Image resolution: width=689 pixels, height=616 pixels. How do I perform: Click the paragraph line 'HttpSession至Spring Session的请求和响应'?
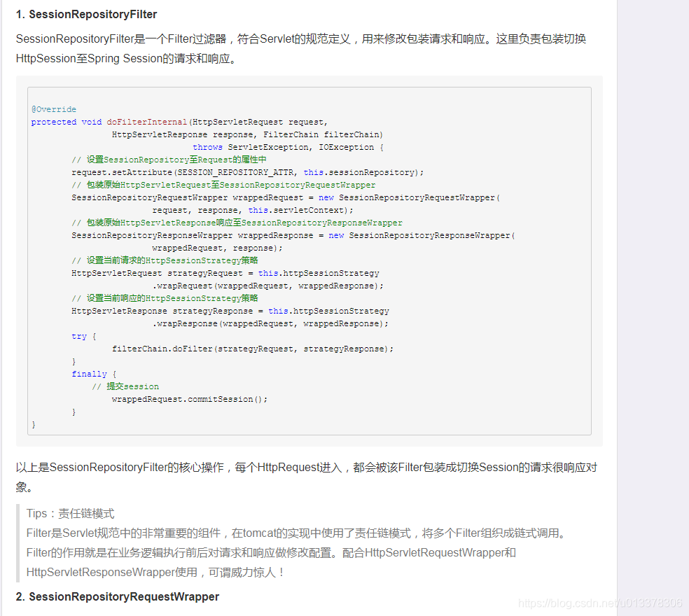coord(127,58)
